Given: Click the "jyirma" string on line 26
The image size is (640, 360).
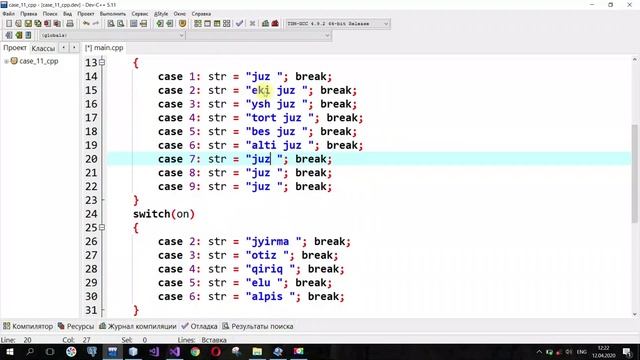Looking at the screenshot, I should (273, 241).
